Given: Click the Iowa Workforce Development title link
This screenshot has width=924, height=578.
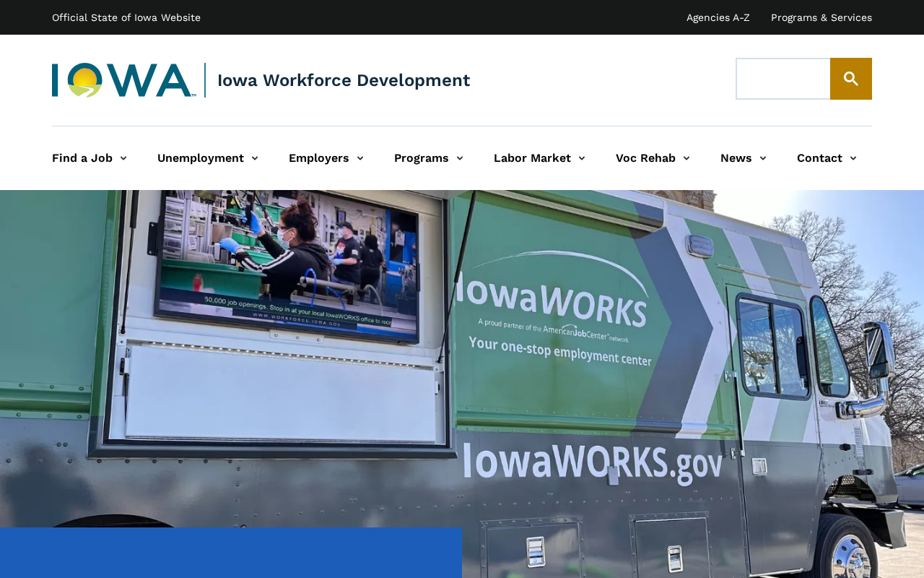Looking at the screenshot, I should pyautogui.click(x=344, y=80).
